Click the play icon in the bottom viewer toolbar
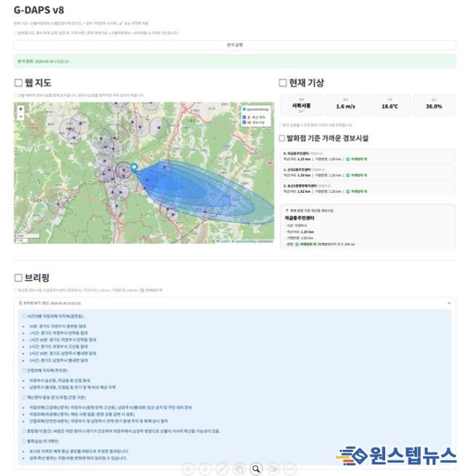 (x=205, y=469)
